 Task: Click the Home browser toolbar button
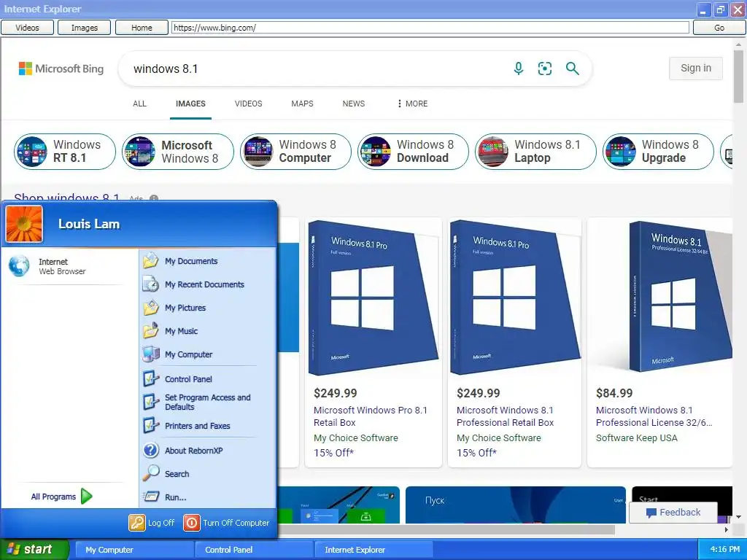(x=142, y=28)
